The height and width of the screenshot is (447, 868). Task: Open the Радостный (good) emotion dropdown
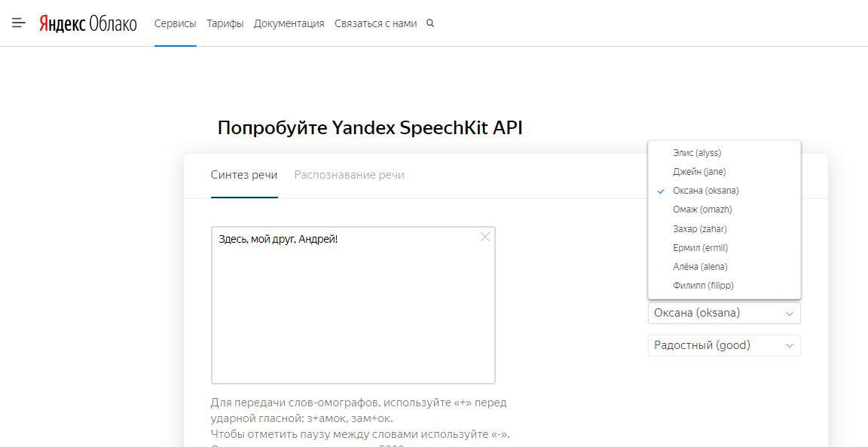pos(724,346)
